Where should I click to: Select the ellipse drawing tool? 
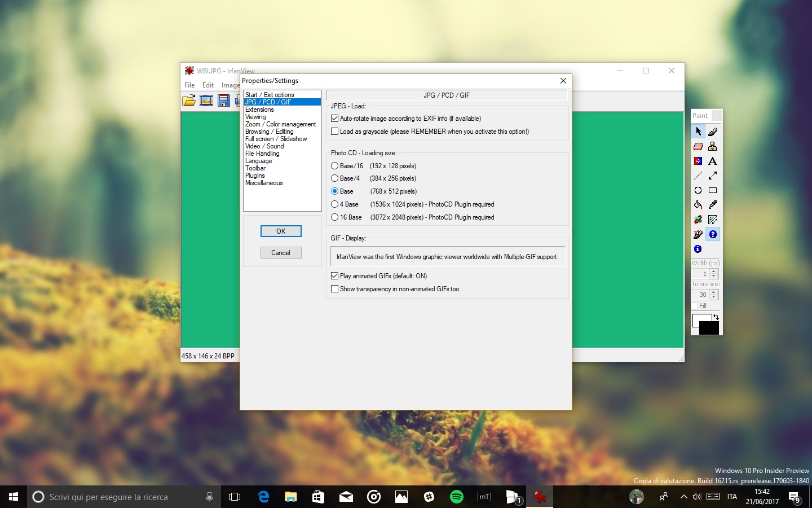pos(698,190)
